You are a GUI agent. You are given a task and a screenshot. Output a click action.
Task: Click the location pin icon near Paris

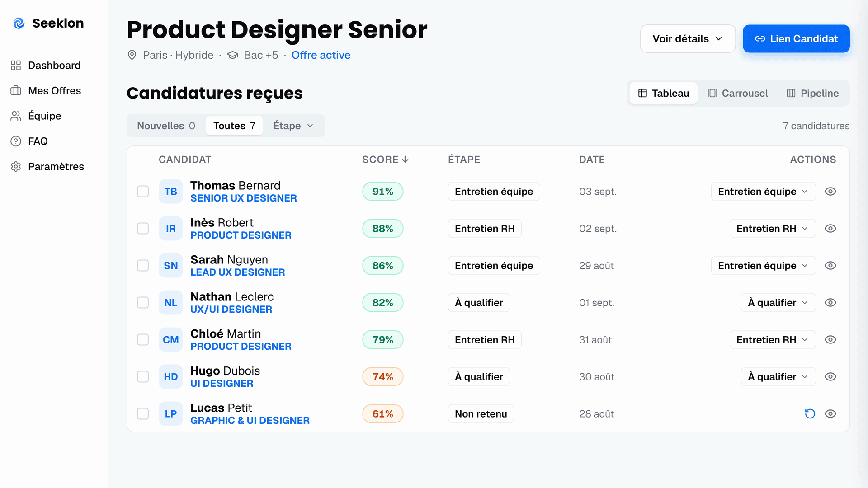tap(132, 55)
